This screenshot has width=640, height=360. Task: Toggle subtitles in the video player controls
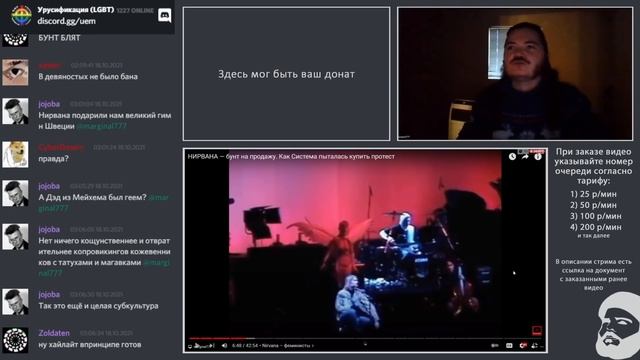click(509, 346)
